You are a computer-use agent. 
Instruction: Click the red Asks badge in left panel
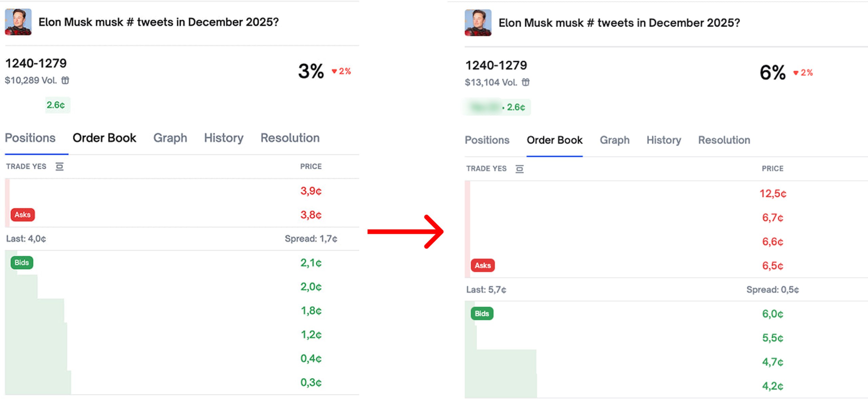point(23,215)
